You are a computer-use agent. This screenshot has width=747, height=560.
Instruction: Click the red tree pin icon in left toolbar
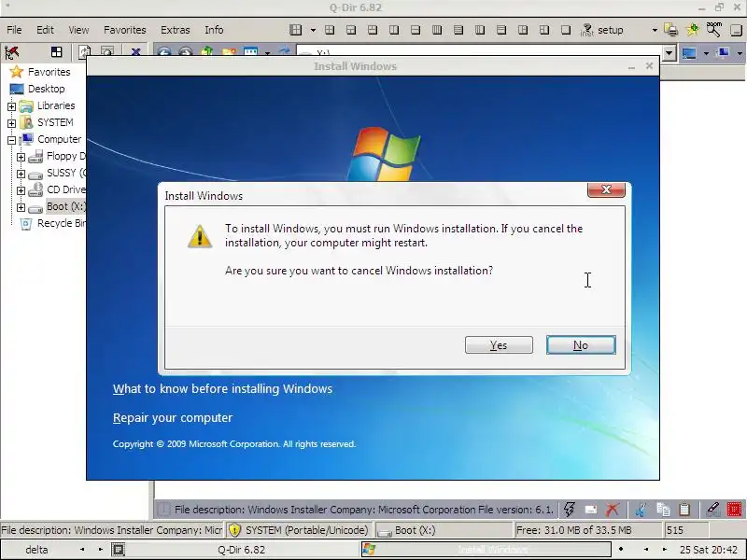12,52
